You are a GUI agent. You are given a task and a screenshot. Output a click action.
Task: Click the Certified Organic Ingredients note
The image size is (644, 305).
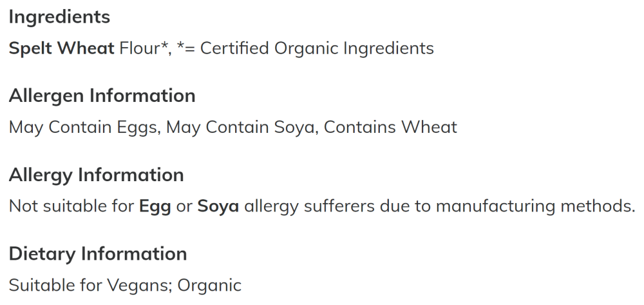(x=305, y=48)
